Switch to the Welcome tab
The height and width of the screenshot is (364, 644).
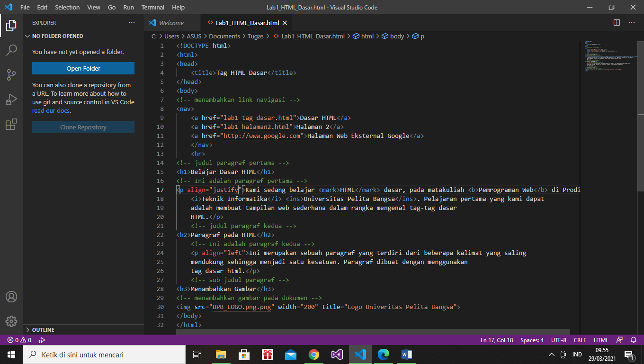point(171,22)
